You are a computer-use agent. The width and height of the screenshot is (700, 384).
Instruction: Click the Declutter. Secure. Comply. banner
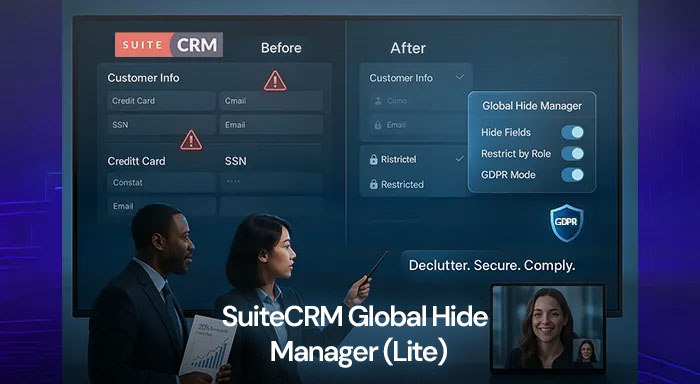click(492, 265)
